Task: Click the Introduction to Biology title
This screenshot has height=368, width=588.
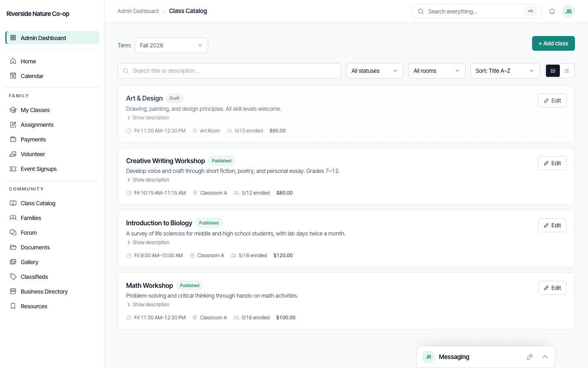Action: tap(159, 223)
